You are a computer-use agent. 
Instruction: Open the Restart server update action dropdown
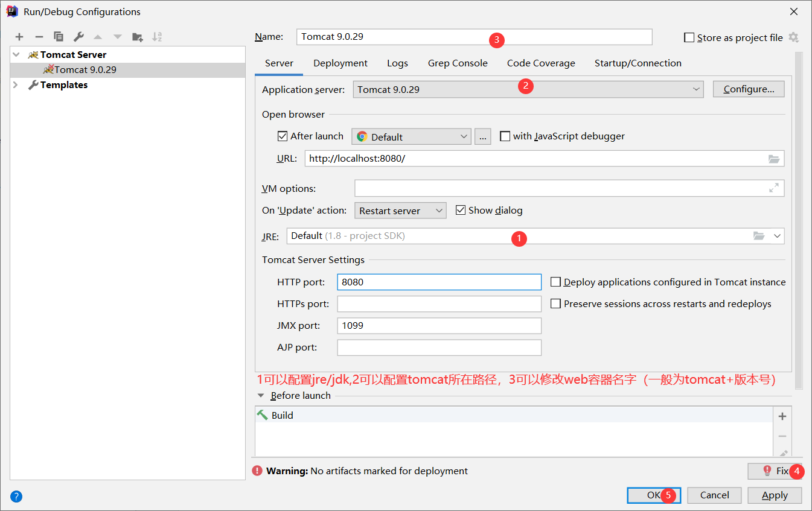click(400, 211)
